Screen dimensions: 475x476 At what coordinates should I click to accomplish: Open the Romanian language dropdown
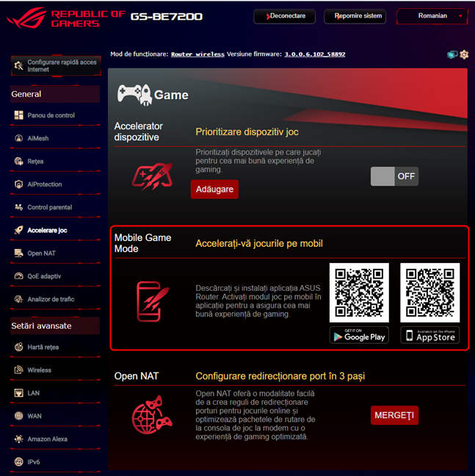click(432, 15)
